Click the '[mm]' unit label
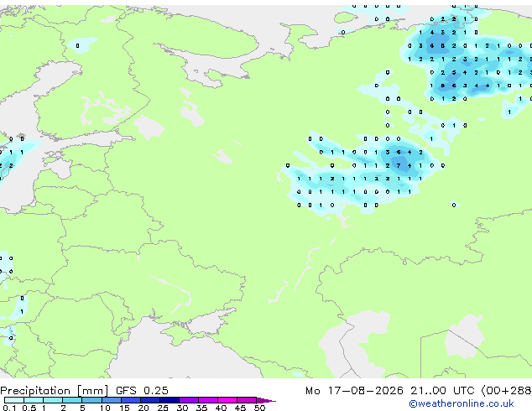Viewport: 532px width, 411px height. 92,391
